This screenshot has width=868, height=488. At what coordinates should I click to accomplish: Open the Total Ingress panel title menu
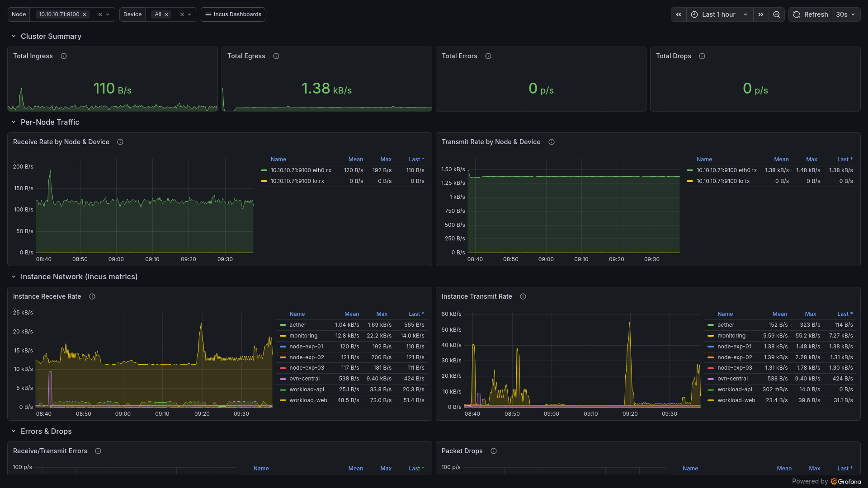pos(33,56)
